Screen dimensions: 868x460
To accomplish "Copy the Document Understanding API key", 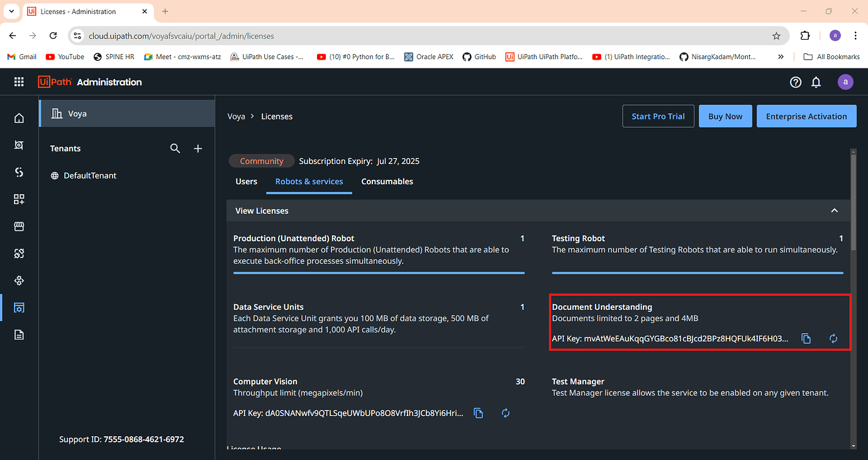I will [x=806, y=339].
